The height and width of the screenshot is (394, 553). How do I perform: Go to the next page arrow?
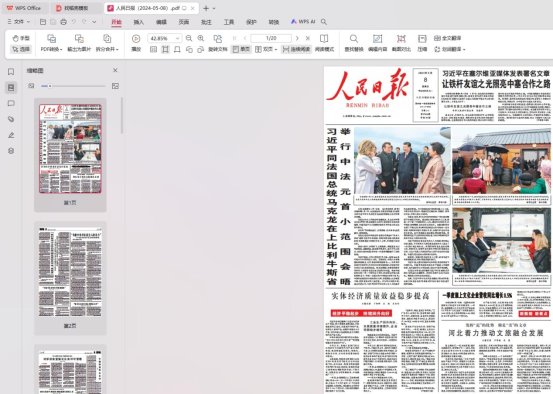pos(297,38)
